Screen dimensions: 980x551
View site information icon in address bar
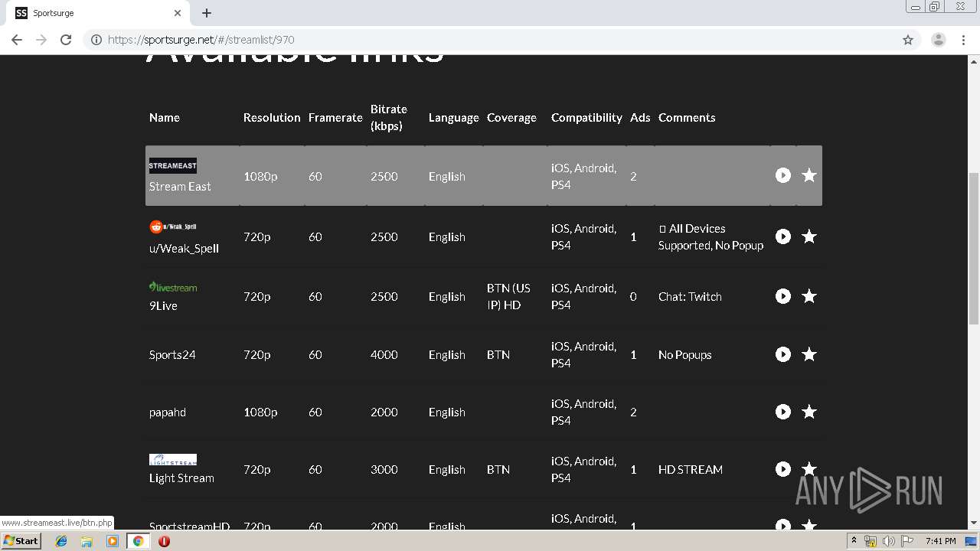[x=96, y=40]
